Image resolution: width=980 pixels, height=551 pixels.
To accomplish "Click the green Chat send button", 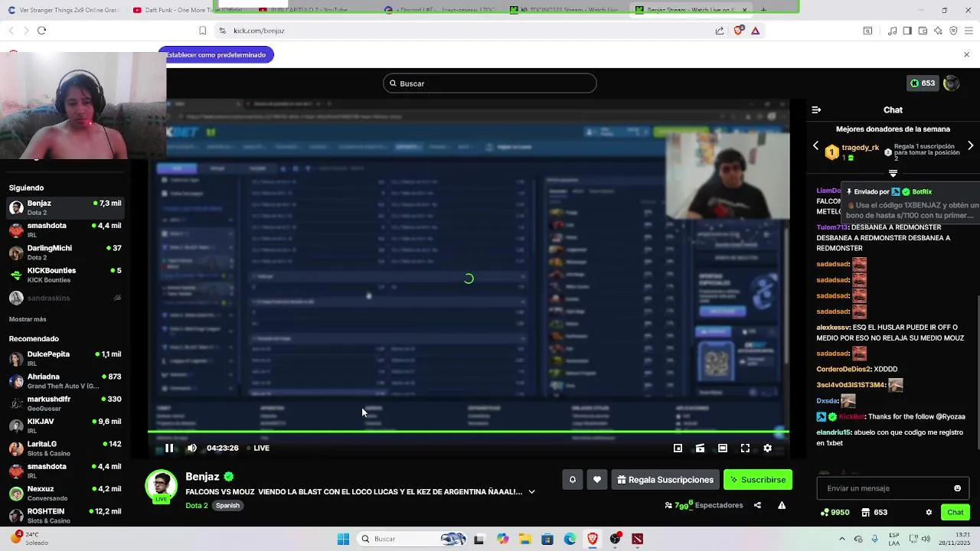I will [x=955, y=513].
